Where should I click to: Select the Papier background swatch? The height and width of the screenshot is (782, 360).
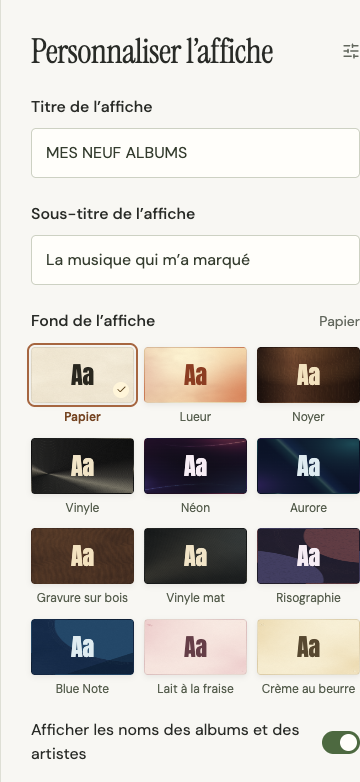tap(82, 375)
